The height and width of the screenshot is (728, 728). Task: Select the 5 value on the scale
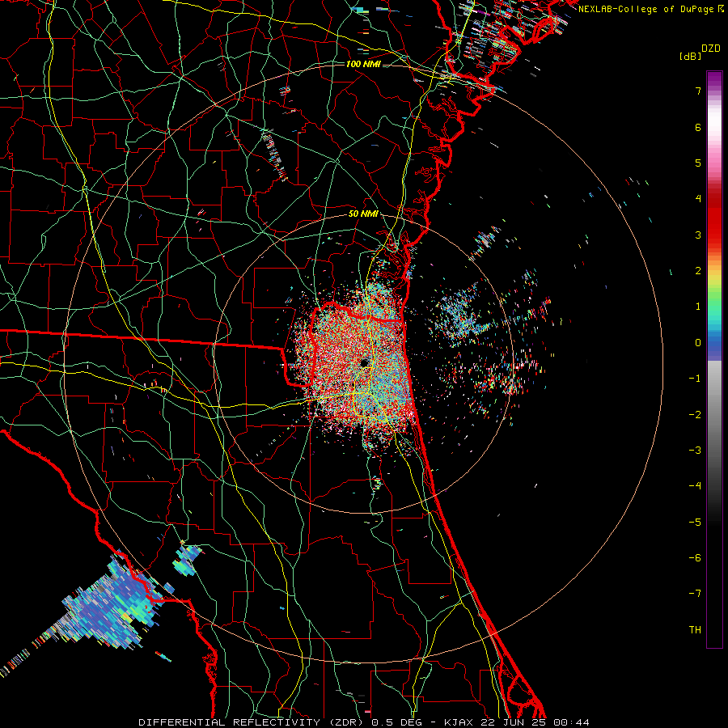698,163
